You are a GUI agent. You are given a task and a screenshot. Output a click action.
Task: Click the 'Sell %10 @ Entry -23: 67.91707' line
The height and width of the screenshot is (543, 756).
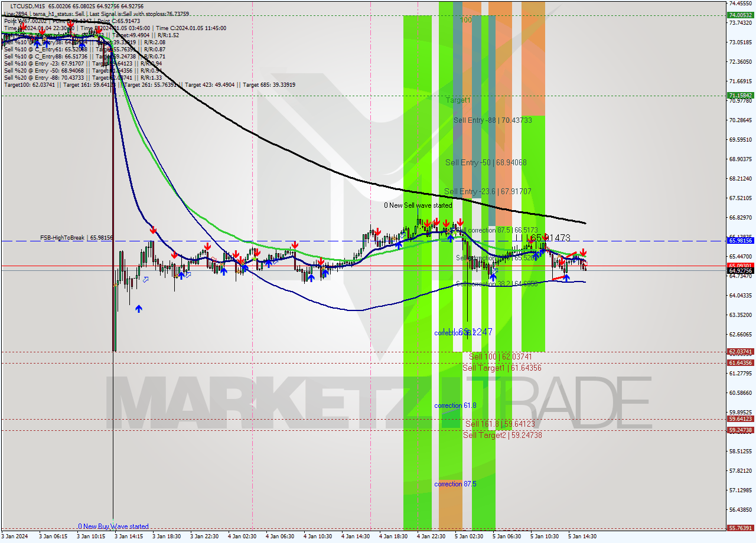[x=83, y=64]
